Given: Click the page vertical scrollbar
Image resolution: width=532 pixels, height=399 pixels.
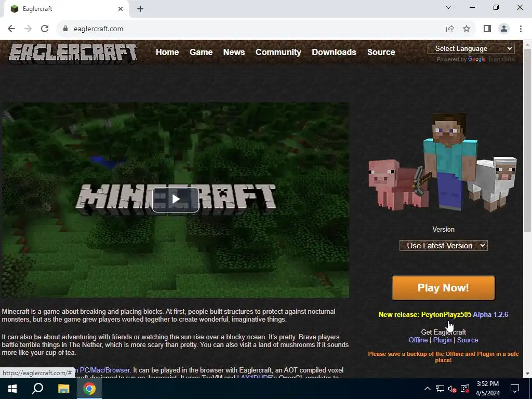Looking at the screenshot, I should [x=528, y=141].
